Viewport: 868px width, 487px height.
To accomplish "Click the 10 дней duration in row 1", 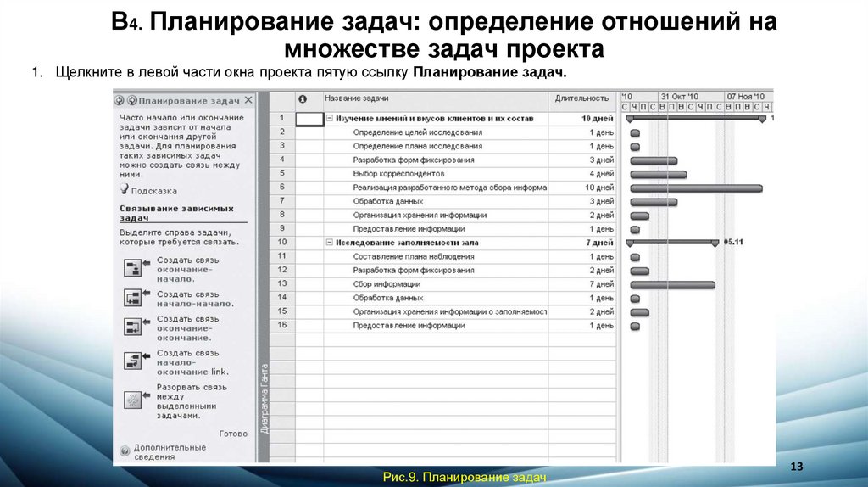I will pyautogui.click(x=598, y=119).
